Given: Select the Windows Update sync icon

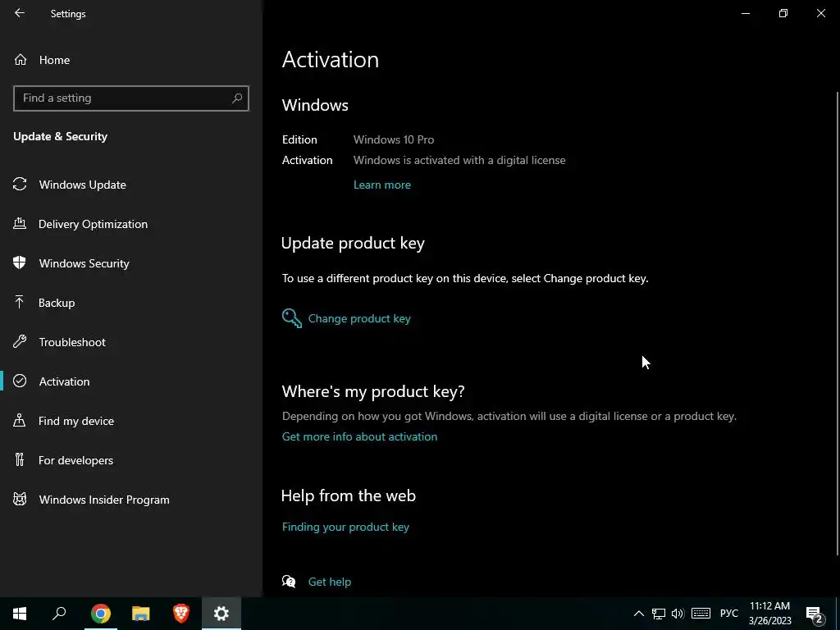Looking at the screenshot, I should [20, 185].
